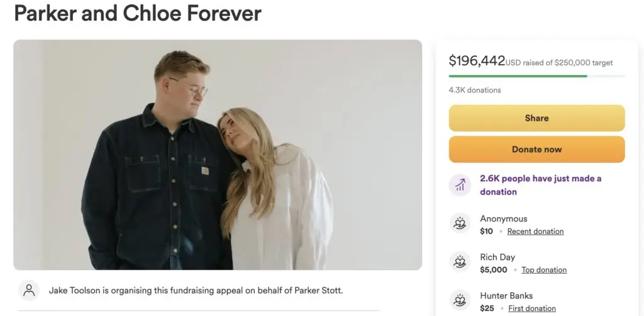Screen dimensions: 644x316
Task: Click the organiser person avatar icon
Action: pyautogui.click(x=29, y=290)
